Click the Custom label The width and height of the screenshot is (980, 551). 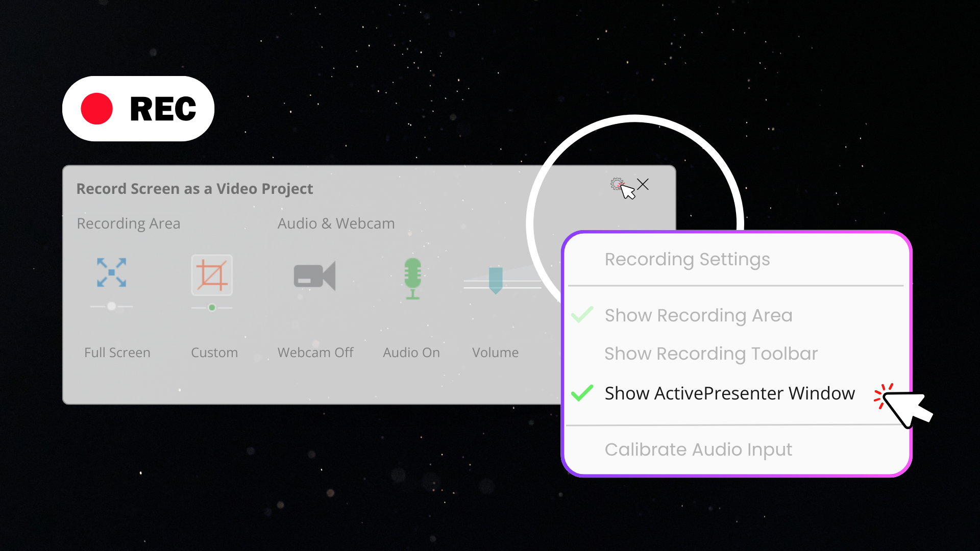(214, 353)
